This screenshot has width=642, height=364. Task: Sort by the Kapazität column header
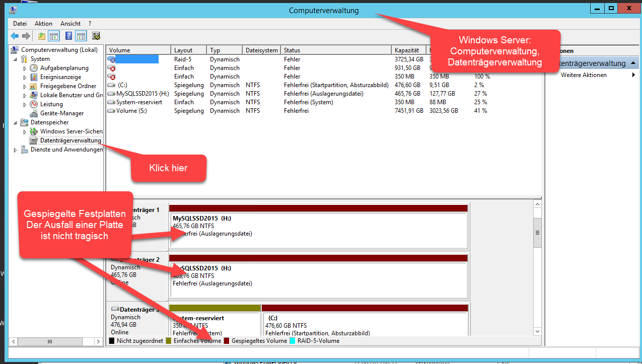point(409,50)
